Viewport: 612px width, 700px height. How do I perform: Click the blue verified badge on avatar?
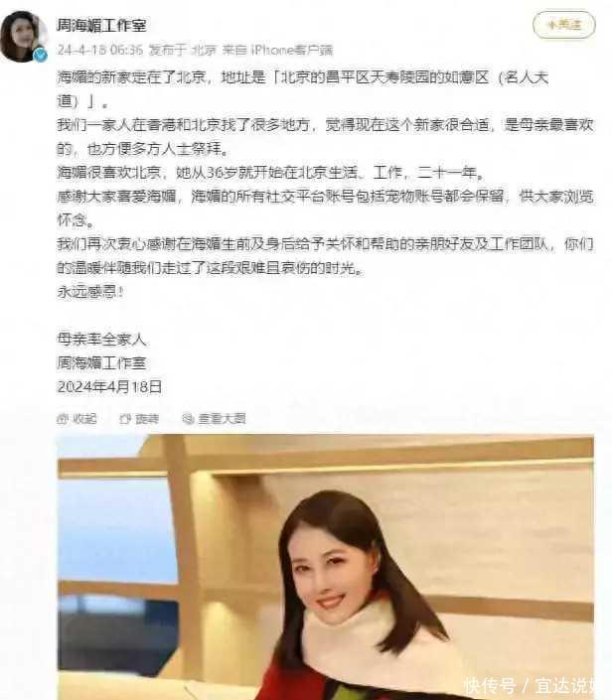(x=41, y=56)
